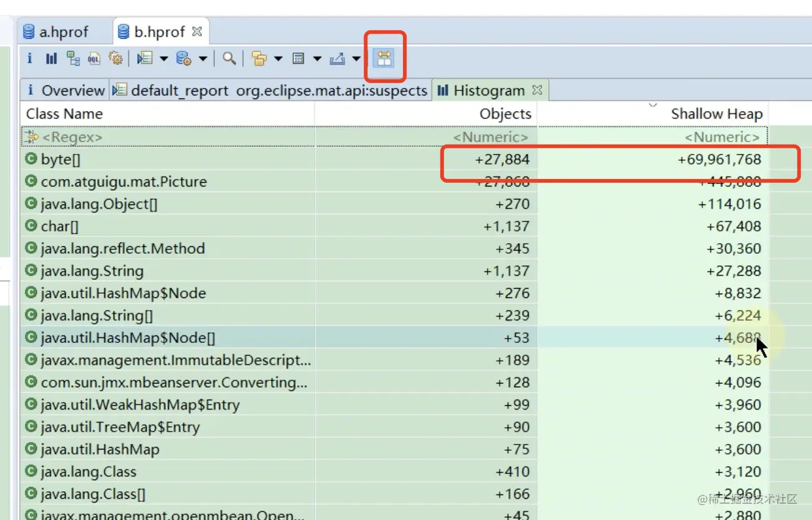Select the Histogram tab
This screenshot has width=812, height=520.
pos(490,90)
